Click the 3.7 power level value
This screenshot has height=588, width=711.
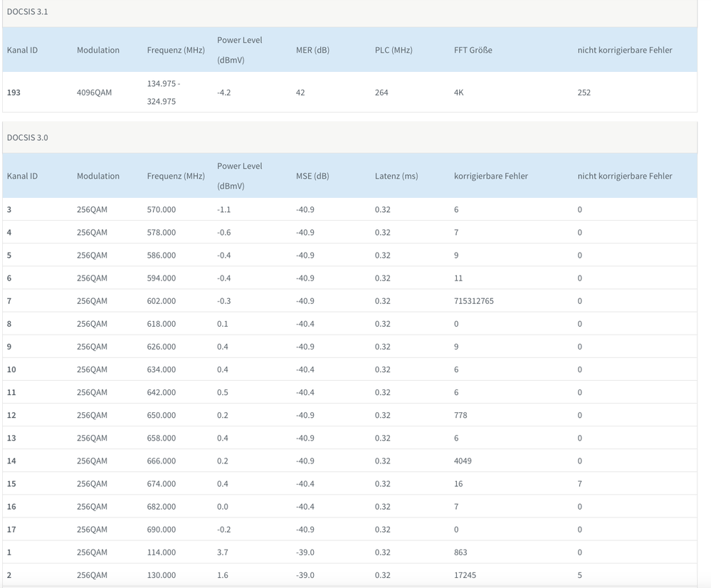tap(223, 552)
